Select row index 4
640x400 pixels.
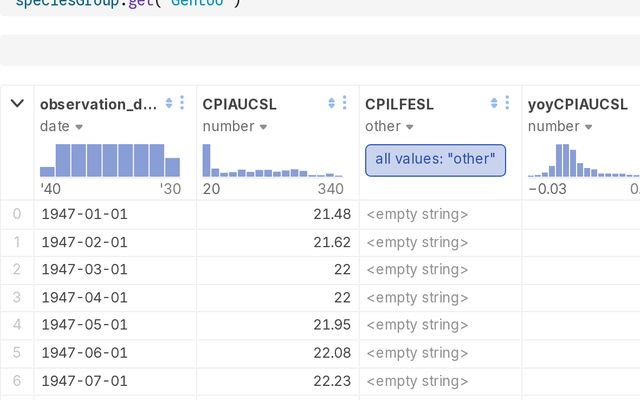point(16,325)
